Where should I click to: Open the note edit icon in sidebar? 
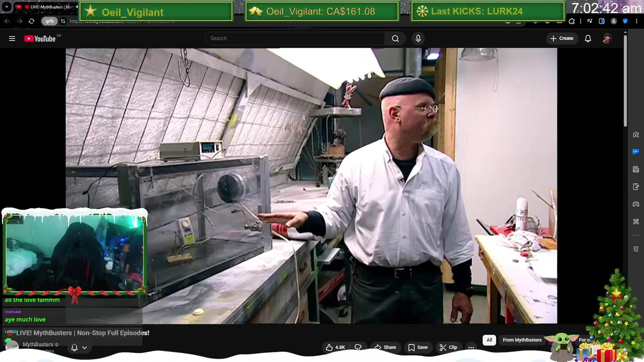click(636, 187)
